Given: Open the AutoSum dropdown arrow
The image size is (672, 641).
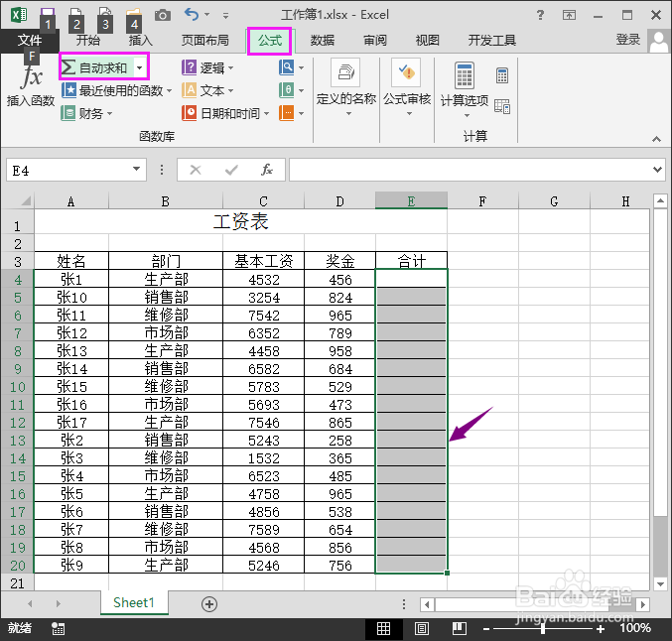Looking at the screenshot, I should [140, 67].
